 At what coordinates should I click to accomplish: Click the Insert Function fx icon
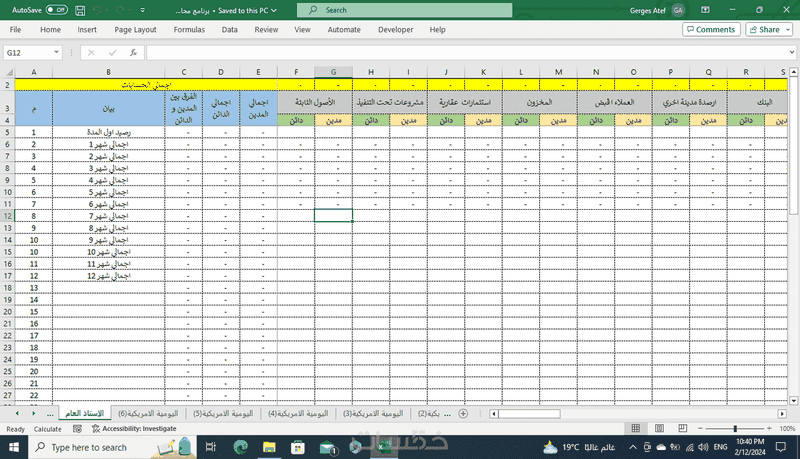[x=129, y=52]
